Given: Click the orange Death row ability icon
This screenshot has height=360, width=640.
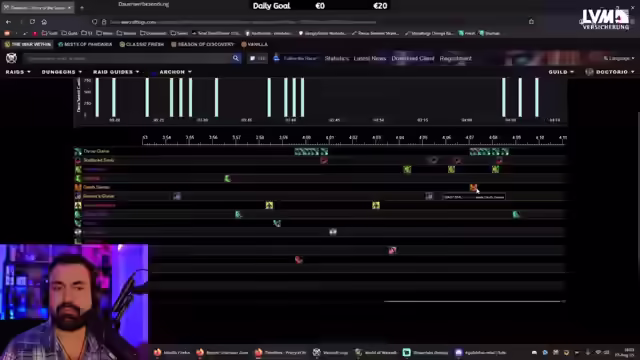Looking at the screenshot, I should pyautogui.click(x=78, y=187).
